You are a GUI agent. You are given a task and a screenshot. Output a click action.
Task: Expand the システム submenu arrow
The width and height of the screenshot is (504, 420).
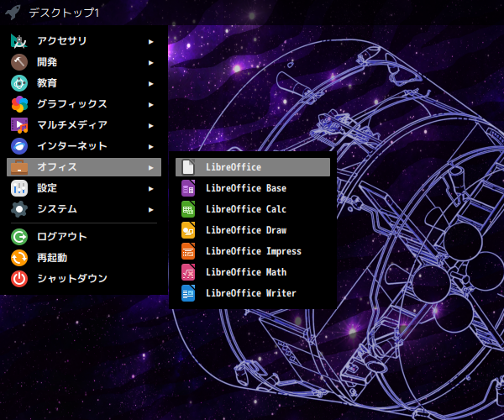coord(150,210)
